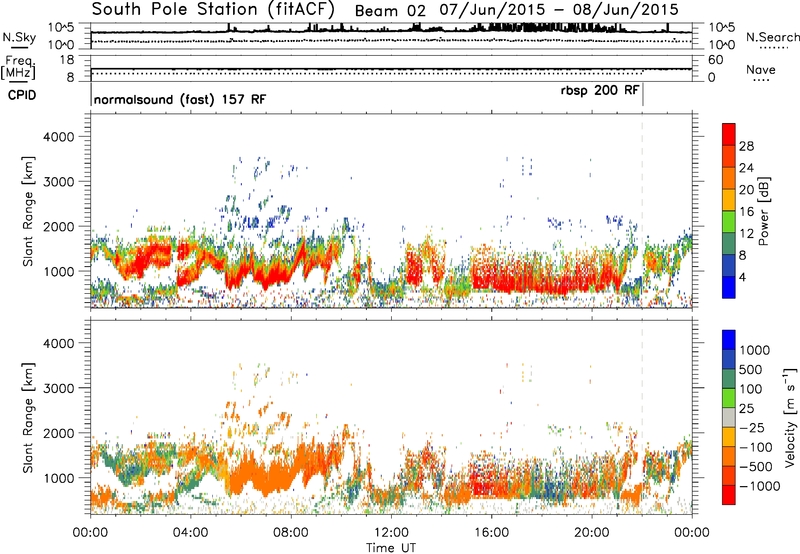Click the '1000' range tick on velocity panel
Viewport: 800px width, 554px height.
tap(59, 478)
